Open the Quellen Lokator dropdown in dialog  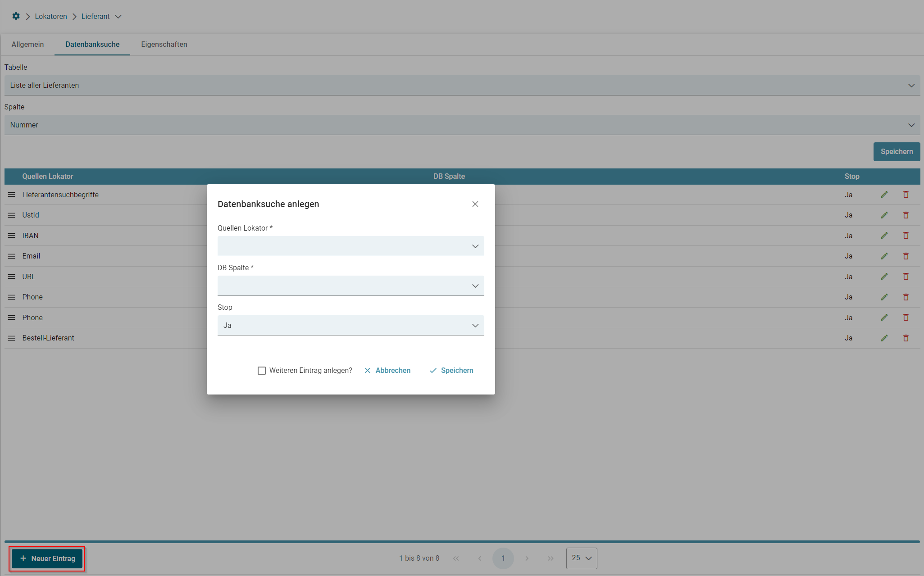(x=350, y=246)
